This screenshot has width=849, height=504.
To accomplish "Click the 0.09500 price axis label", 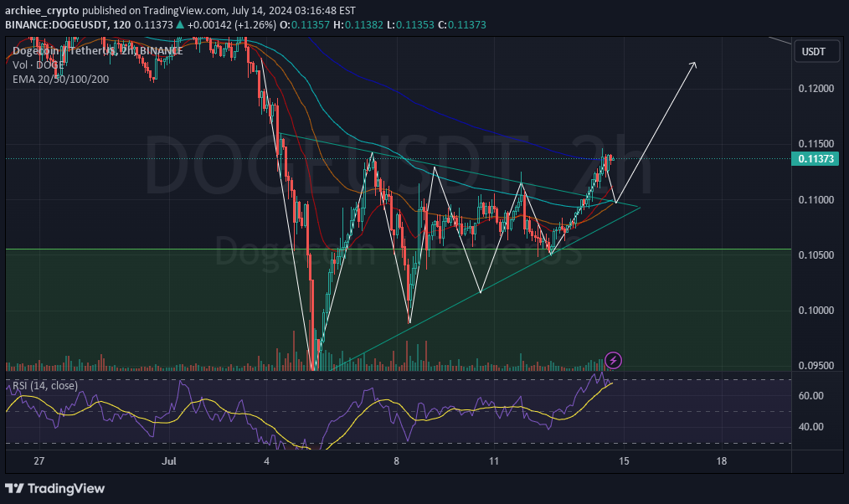I will [x=816, y=365].
